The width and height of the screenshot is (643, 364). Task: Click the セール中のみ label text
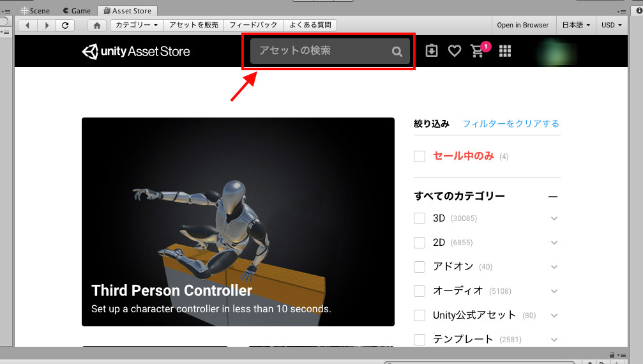coord(464,156)
